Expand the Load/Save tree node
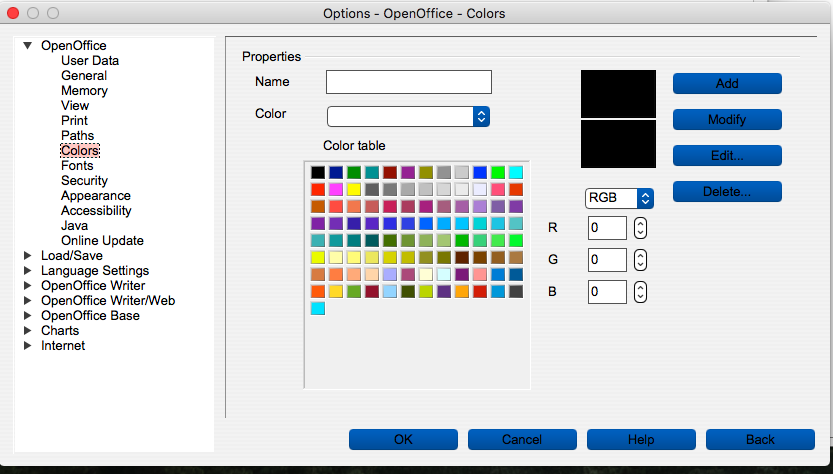 (28, 256)
